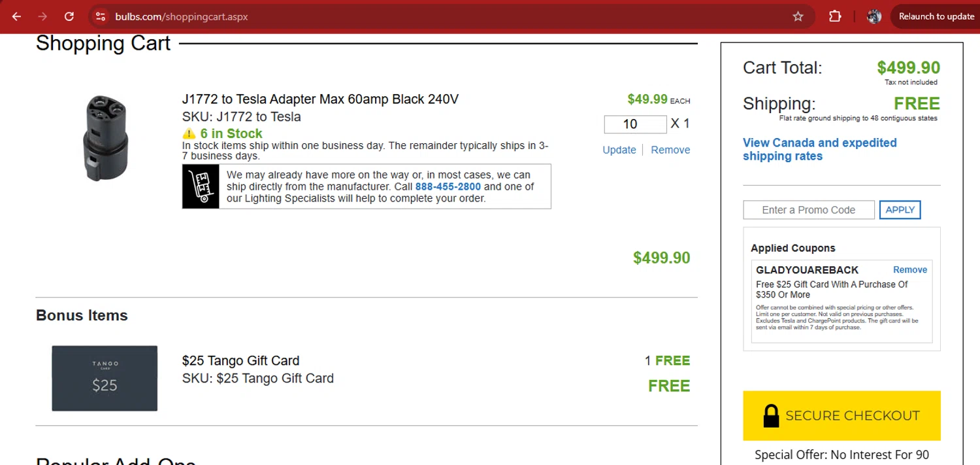Select the FREE shipping value
Viewport: 980px width, 465px height.
[x=917, y=104]
